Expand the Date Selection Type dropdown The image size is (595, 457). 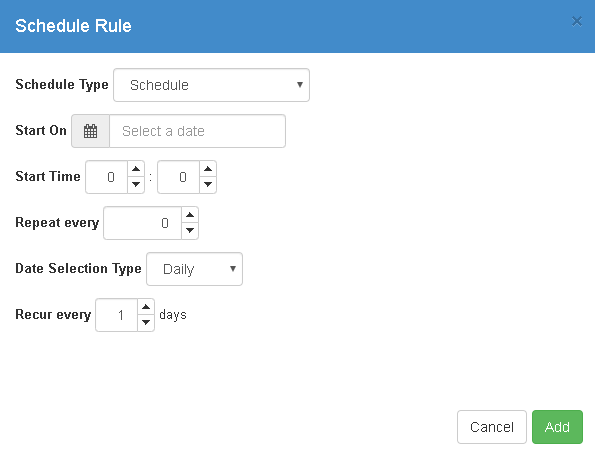tap(194, 269)
